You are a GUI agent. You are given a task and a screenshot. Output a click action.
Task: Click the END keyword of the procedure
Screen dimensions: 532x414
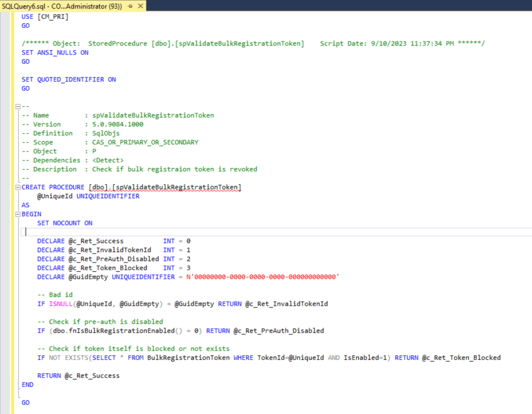28,384
